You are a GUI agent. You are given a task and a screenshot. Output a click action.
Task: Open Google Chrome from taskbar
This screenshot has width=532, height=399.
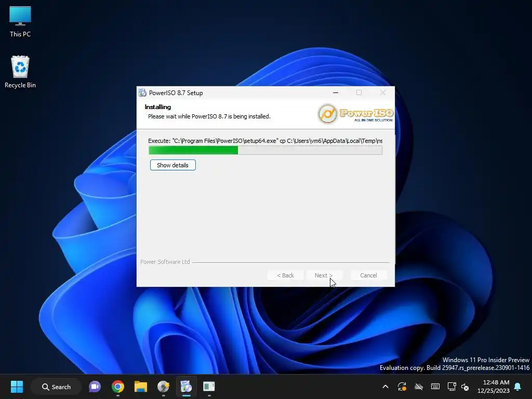point(118,387)
